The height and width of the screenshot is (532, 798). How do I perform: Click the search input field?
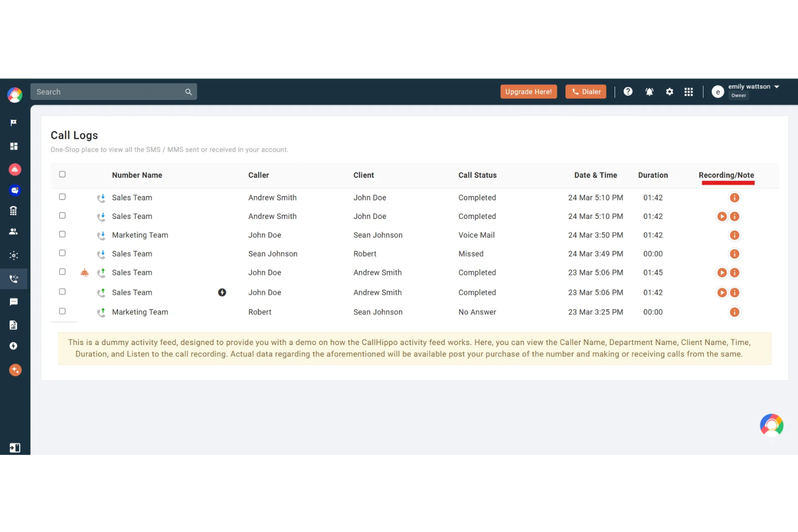pos(108,92)
